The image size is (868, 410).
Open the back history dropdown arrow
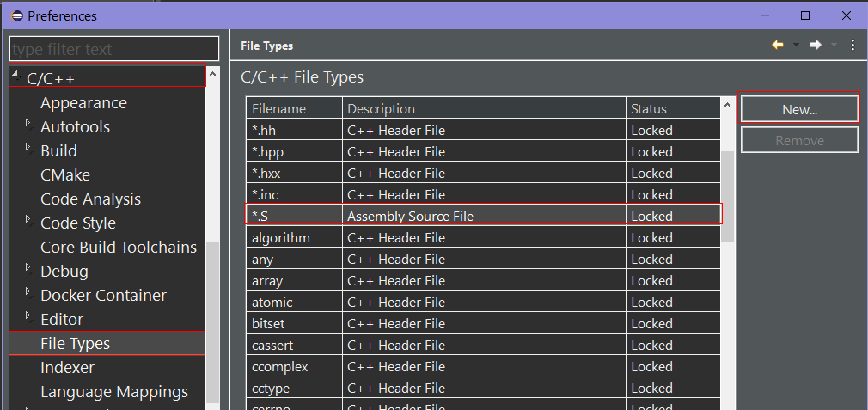pyautogui.click(x=796, y=46)
